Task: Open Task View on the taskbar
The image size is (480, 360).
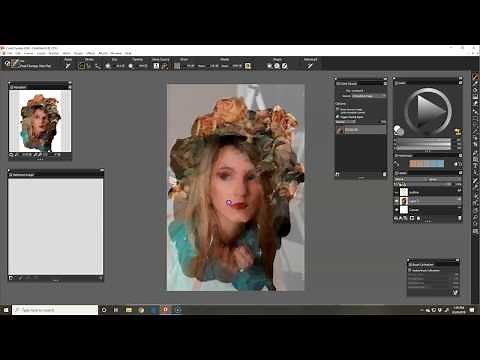Action: tap(116, 310)
